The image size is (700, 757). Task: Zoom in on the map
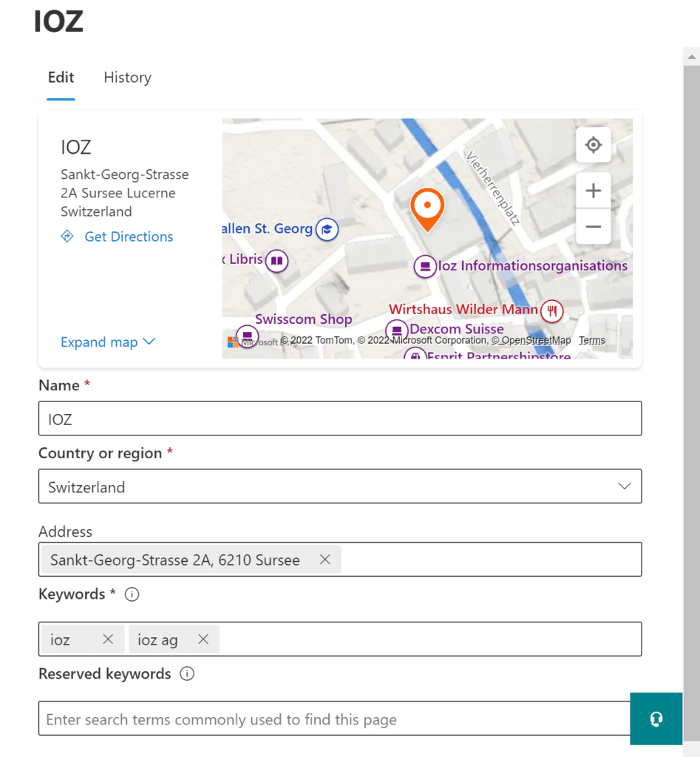[x=594, y=191]
